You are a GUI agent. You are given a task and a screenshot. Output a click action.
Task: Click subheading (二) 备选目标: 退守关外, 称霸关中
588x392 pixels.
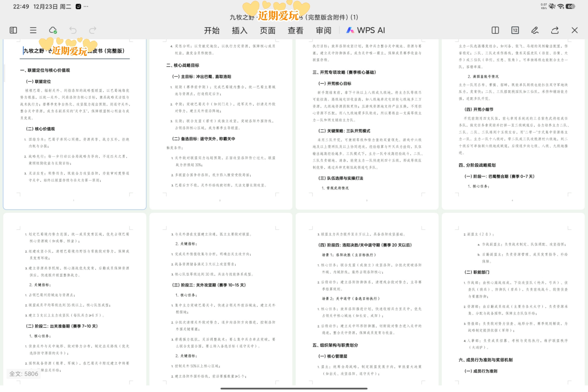203,139
